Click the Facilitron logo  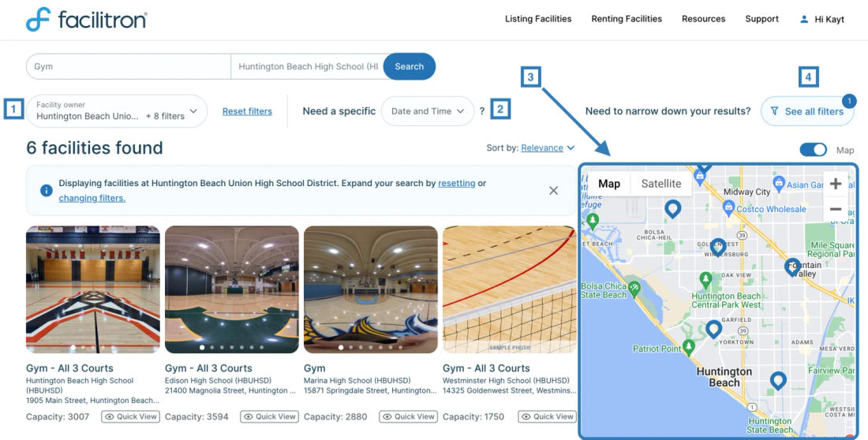[86, 20]
